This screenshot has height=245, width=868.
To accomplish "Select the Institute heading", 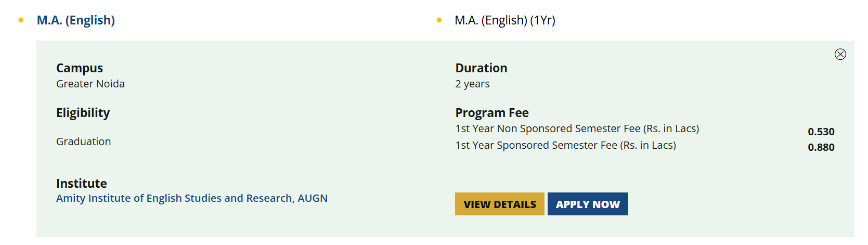I will pyautogui.click(x=82, y=184).
